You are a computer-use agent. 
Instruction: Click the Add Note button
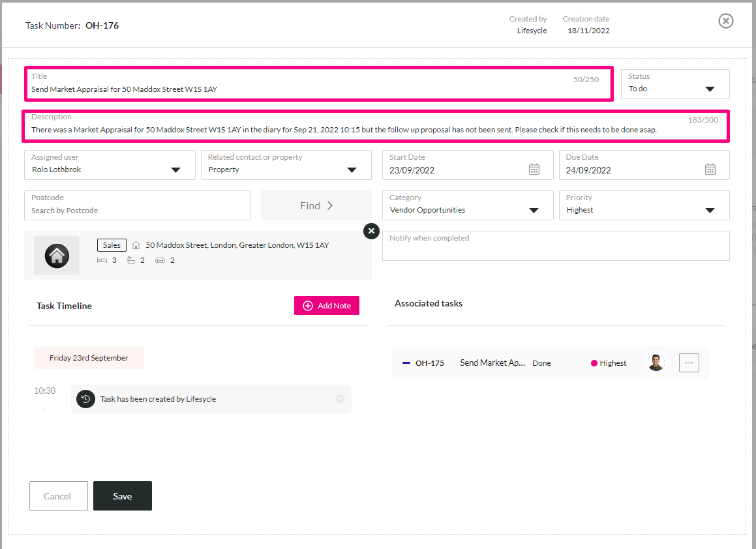point(326,306)
